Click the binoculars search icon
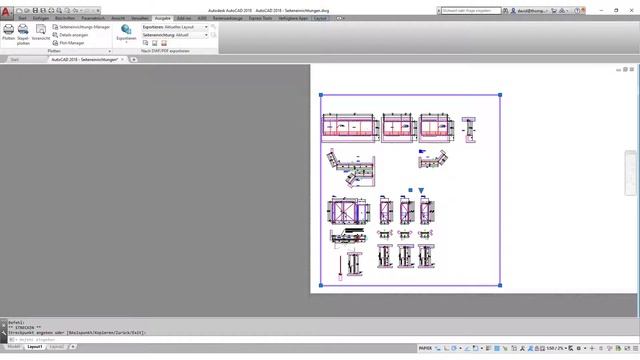This screenshot has width=640, height=360. tap(505, 11)
